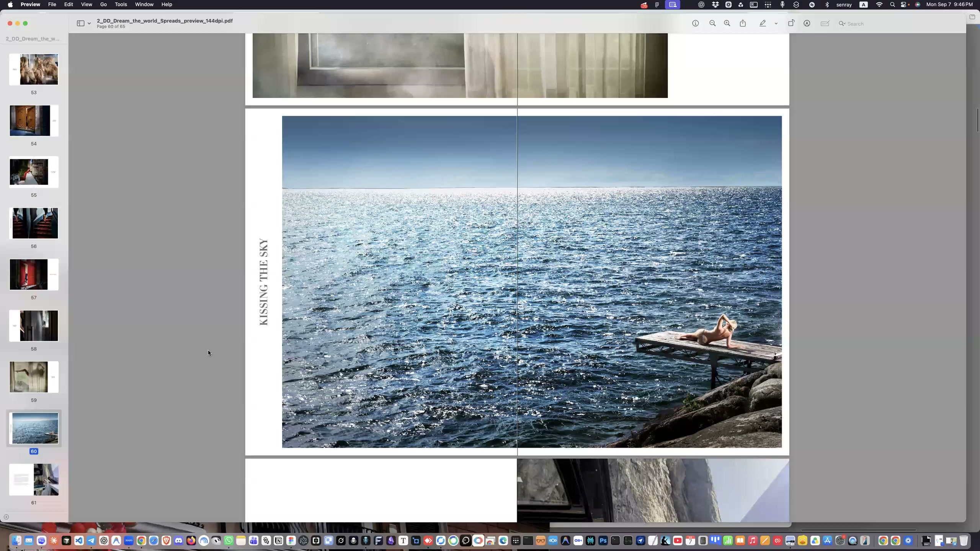Zoom out of the PDF page

pyautogui.click(x=712, y=23)
